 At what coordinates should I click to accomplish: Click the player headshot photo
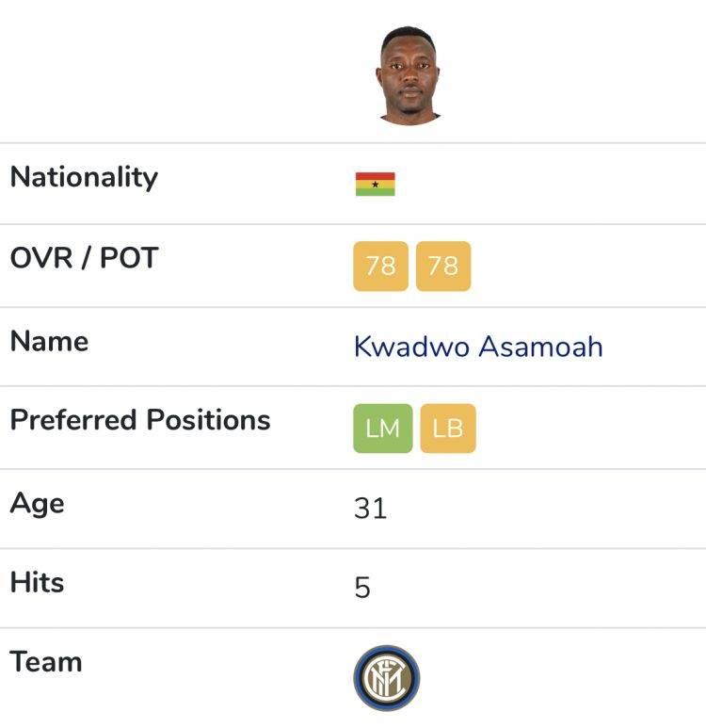(409, 75)
